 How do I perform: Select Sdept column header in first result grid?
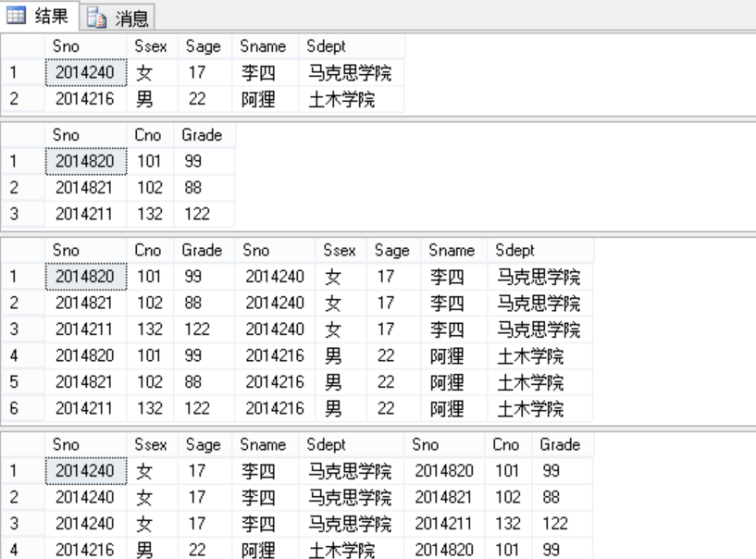[352, 46]
